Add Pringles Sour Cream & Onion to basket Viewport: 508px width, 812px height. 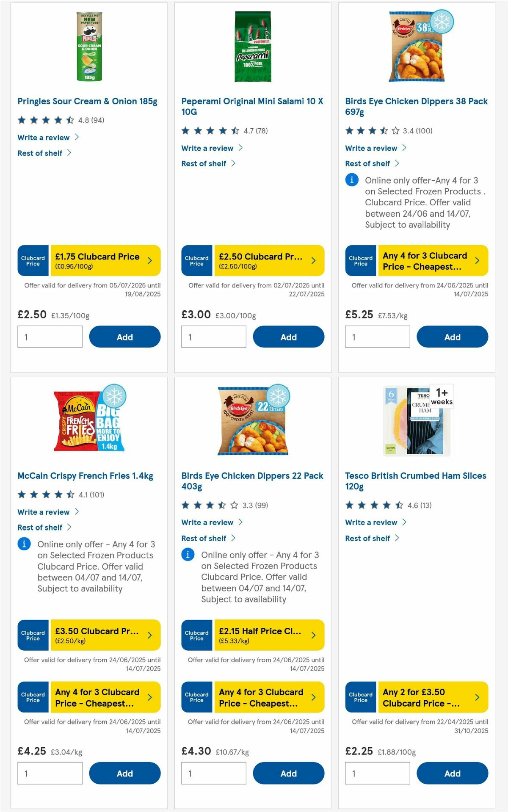pos(124,337)
